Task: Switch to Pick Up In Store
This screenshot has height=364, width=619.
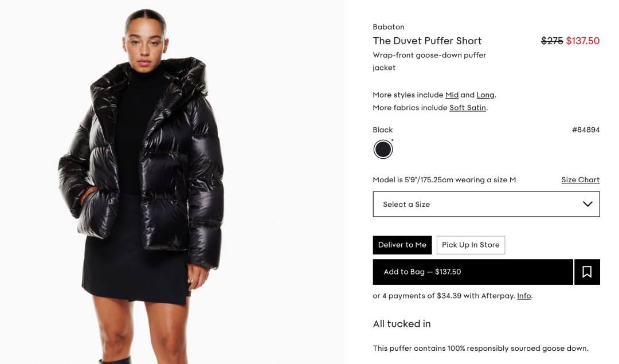Action: pyautogui.click(x=471, y=245)
